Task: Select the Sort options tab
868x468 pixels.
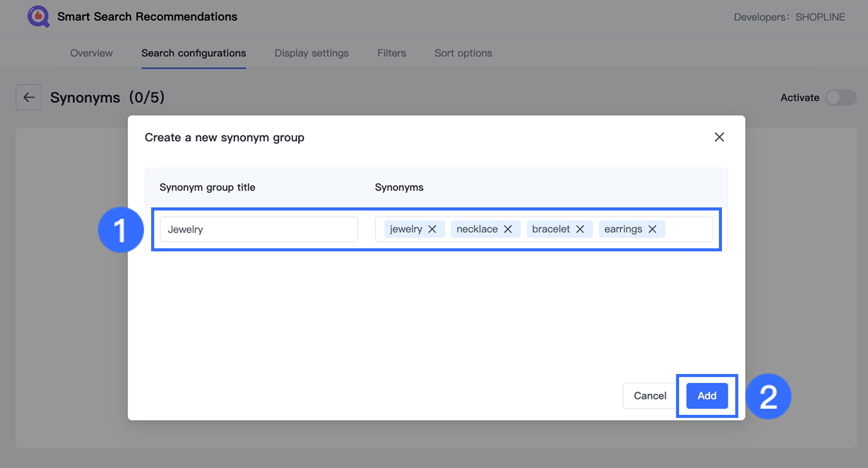Action: (463, 53)
